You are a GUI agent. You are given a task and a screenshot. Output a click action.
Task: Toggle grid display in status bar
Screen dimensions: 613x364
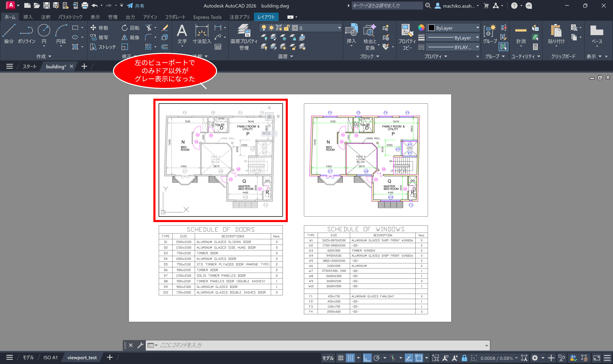(x=340, y=358)
